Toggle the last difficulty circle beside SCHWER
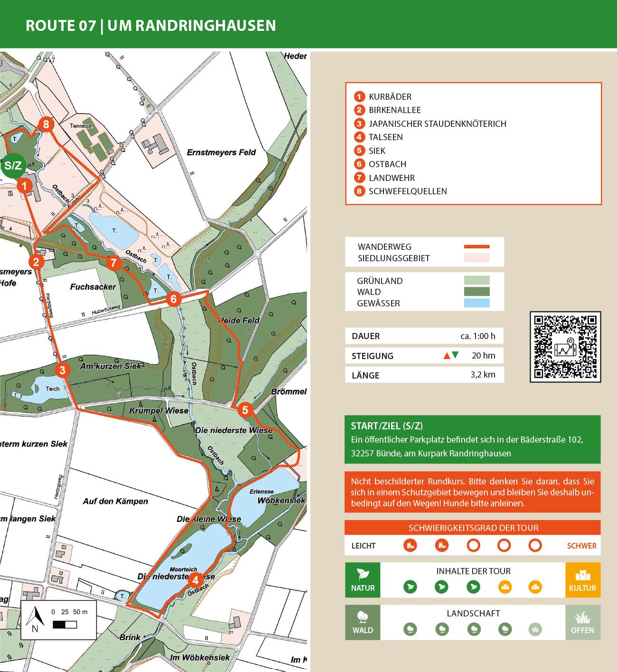617x672 pixels. 534,545
